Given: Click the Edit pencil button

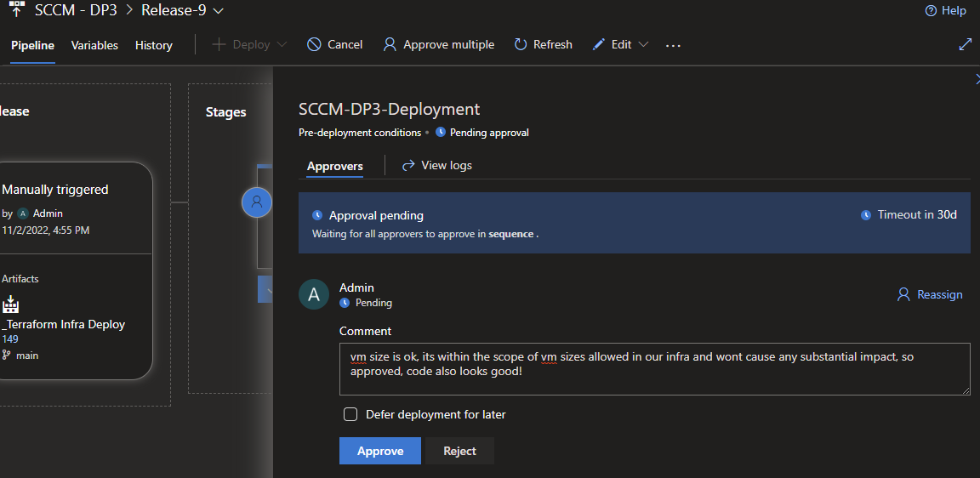Looking at the screenshot, I should (x=612, y=45).
